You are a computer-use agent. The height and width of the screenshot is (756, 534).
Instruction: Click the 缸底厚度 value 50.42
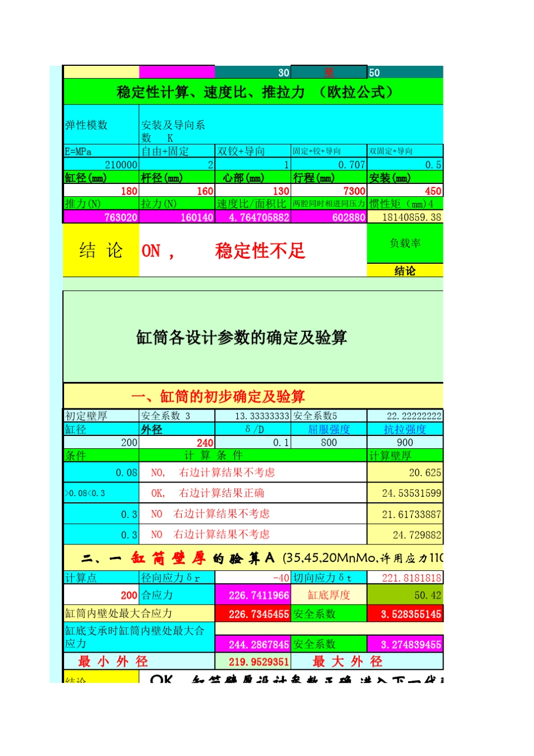pos(405,595)
